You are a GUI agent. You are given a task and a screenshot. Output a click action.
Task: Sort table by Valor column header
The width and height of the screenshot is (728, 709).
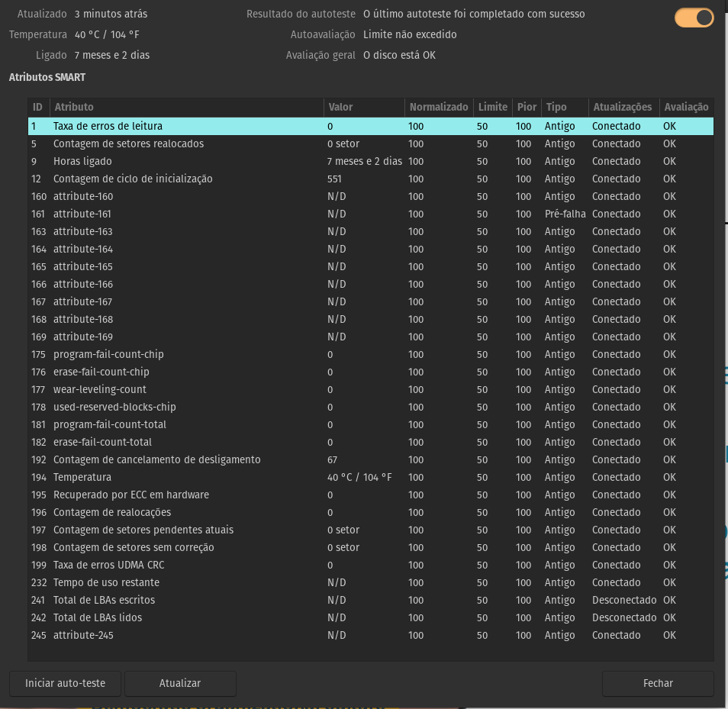coord(364,107)
